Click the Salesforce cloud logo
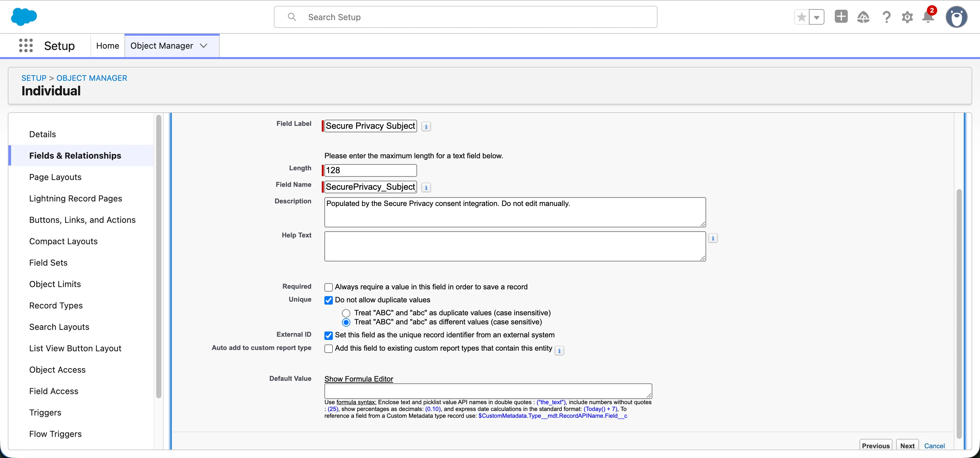This screenshot has height=458, width=980. pyautogui.click(x=24, y=17)
